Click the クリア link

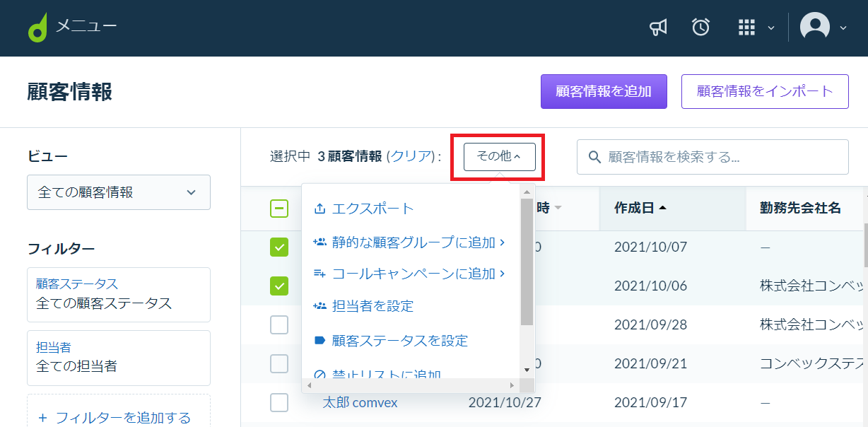411,156
